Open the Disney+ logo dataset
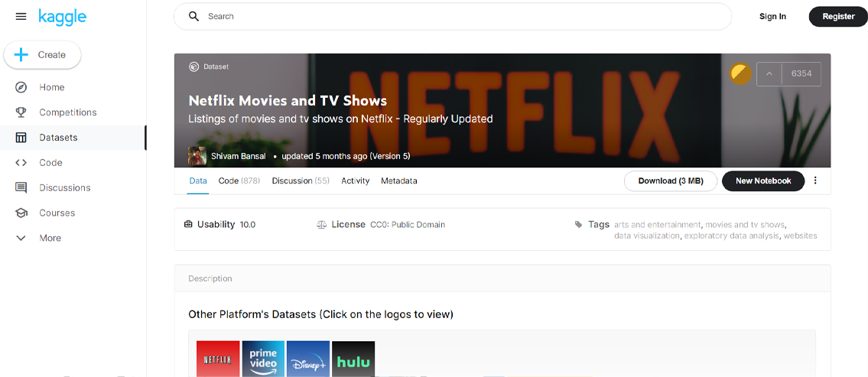This screenshot has height=377, width=868. (308, 359)
